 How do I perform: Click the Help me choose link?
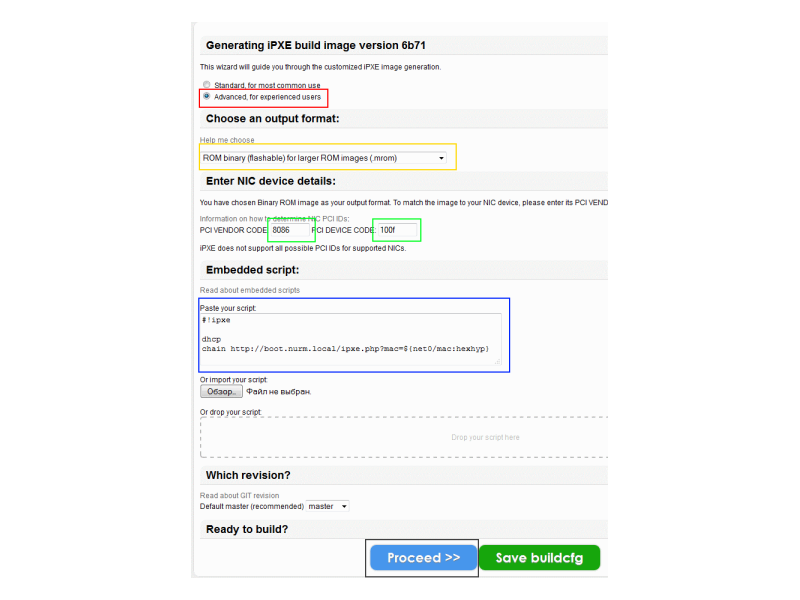tap(227, 140)
